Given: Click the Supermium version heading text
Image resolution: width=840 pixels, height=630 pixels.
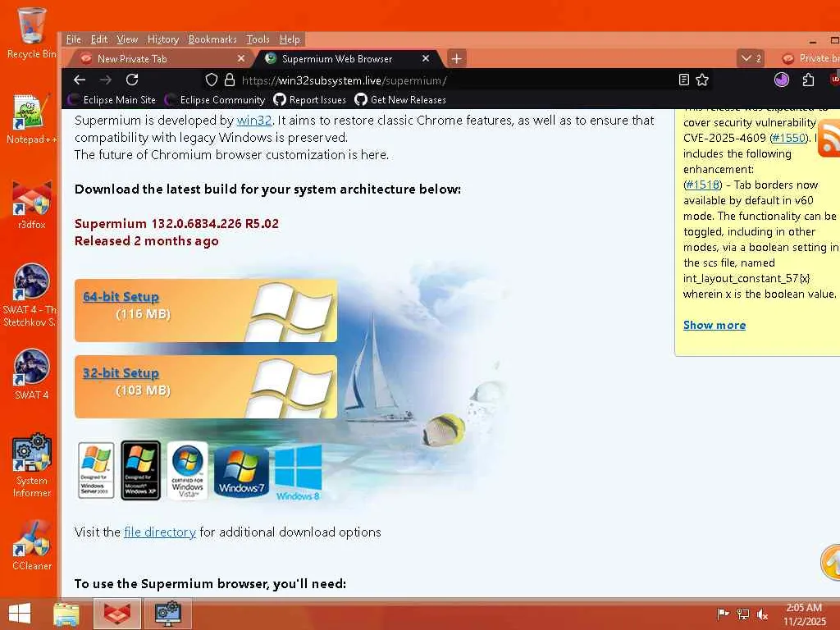Looking at the screenshot, I should coord(177,223).
